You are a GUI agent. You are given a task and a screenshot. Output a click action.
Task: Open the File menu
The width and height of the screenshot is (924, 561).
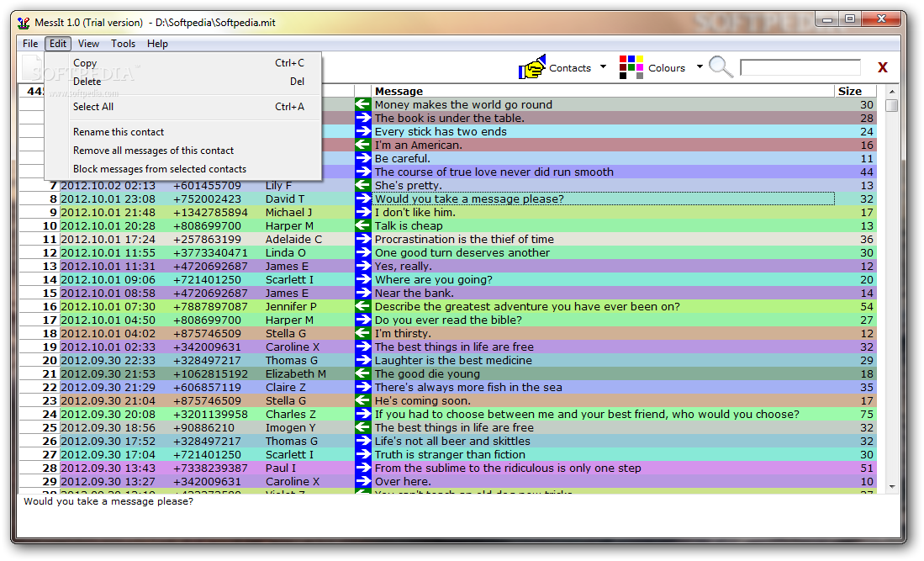[30, 44]
